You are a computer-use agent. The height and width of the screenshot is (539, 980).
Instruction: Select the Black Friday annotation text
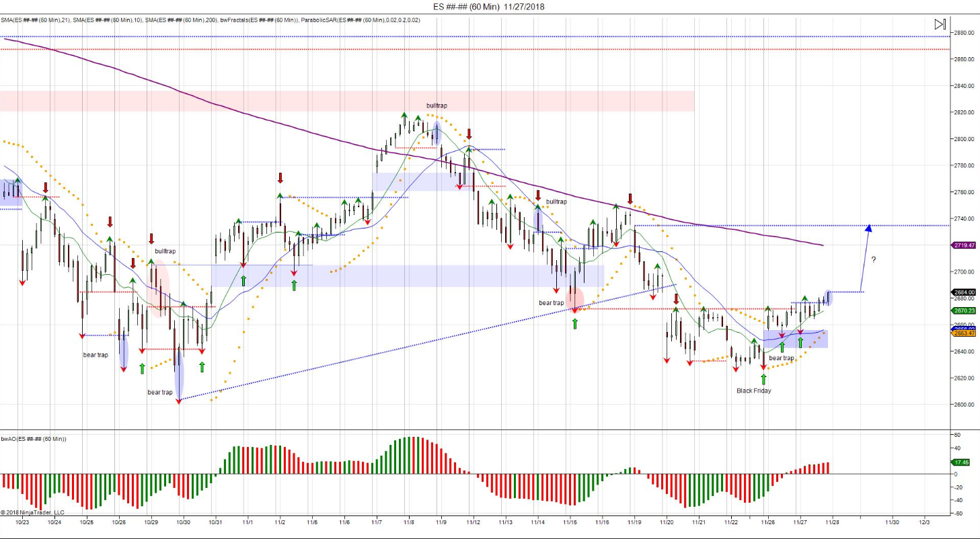coord(753,390)
